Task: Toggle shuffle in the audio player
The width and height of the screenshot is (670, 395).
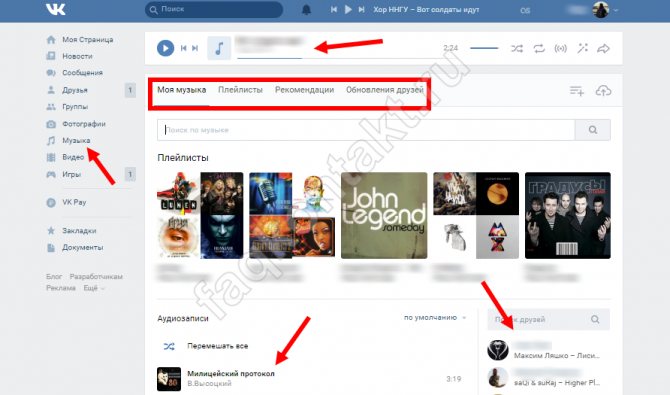Action: click(x=517, y=49)
